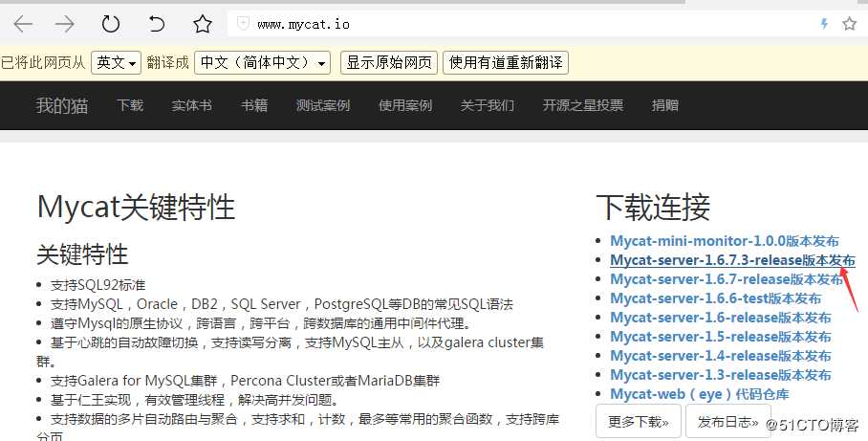868x441 pixels.
Task: Click the 发布日志» button
Action: pyautogui.click(x=727, y=422)
